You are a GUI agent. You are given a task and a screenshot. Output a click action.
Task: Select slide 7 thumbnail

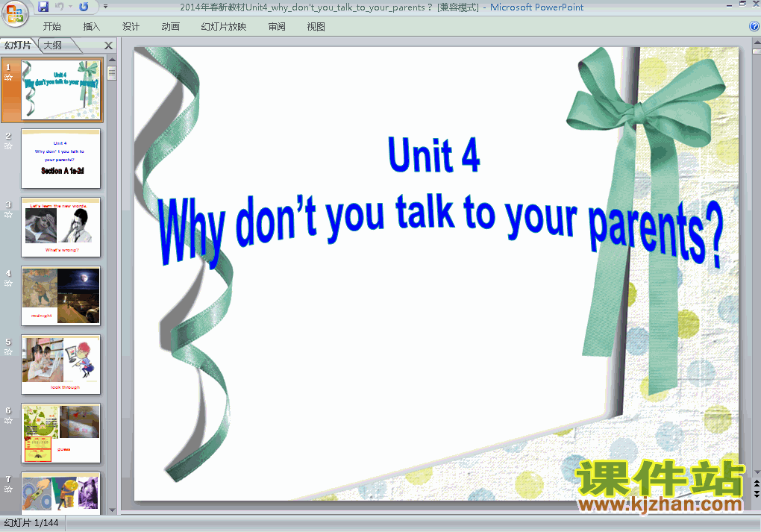[61, 493]
